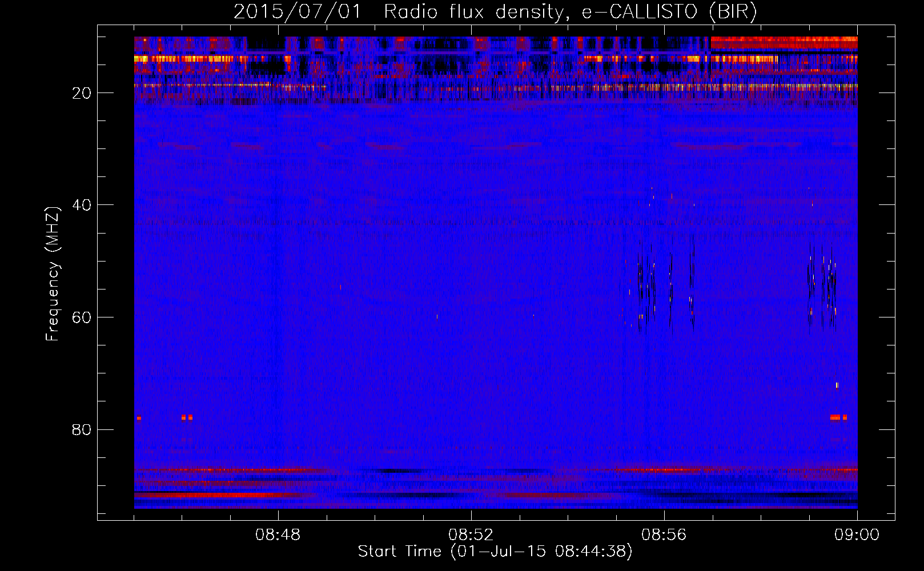The width and height of the screenshot is (924, 571).
Task: Click the date "2015/07/01" in the plot title
Action: (x=298, y=12)
